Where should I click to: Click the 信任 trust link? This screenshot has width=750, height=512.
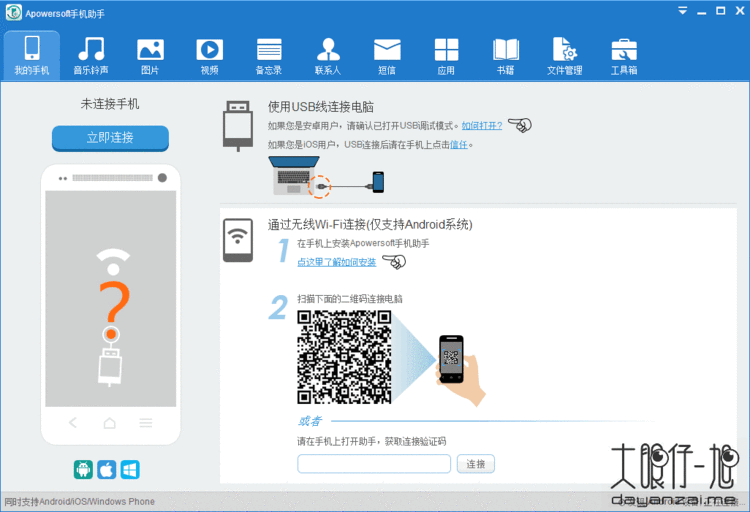click(459, 145)
